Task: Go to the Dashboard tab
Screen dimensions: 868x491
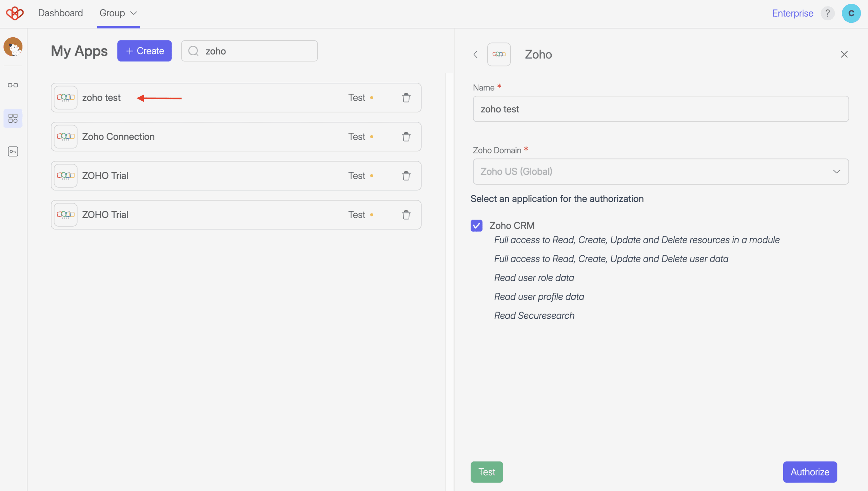Action: [x=60, y=13]
